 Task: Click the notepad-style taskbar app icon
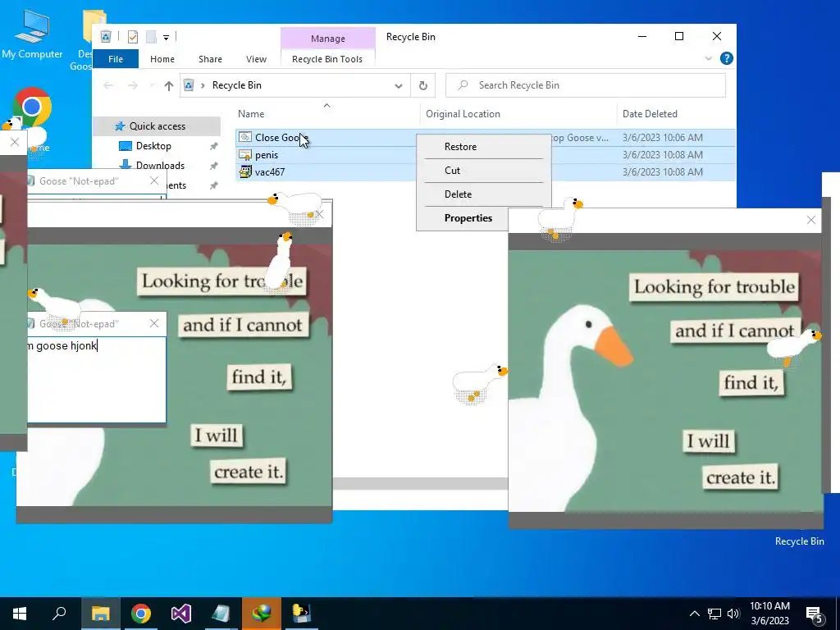tap(221, 614)
